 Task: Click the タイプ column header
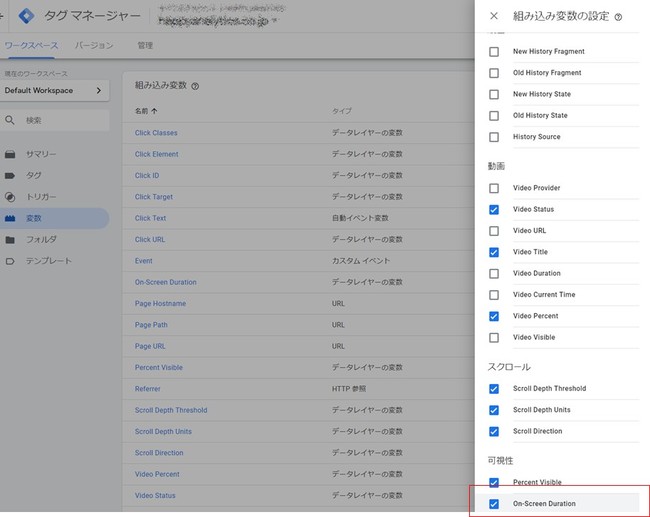click(x=342, y=111)
